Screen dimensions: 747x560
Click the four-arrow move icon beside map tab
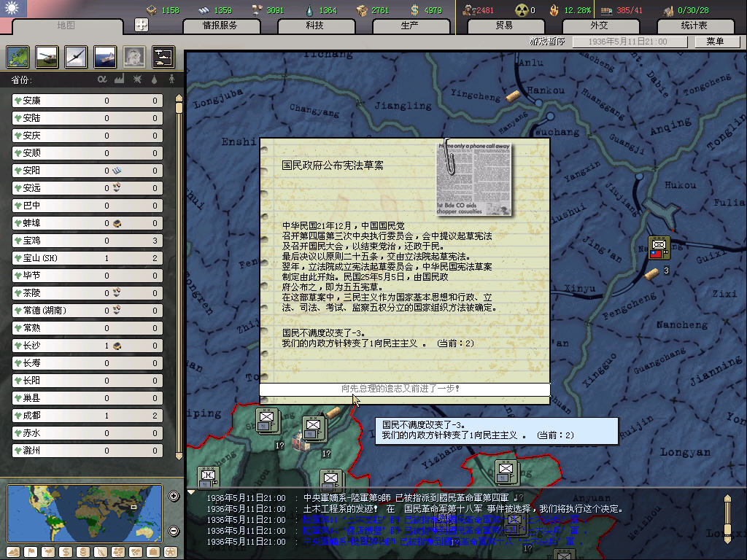(142, 25)
